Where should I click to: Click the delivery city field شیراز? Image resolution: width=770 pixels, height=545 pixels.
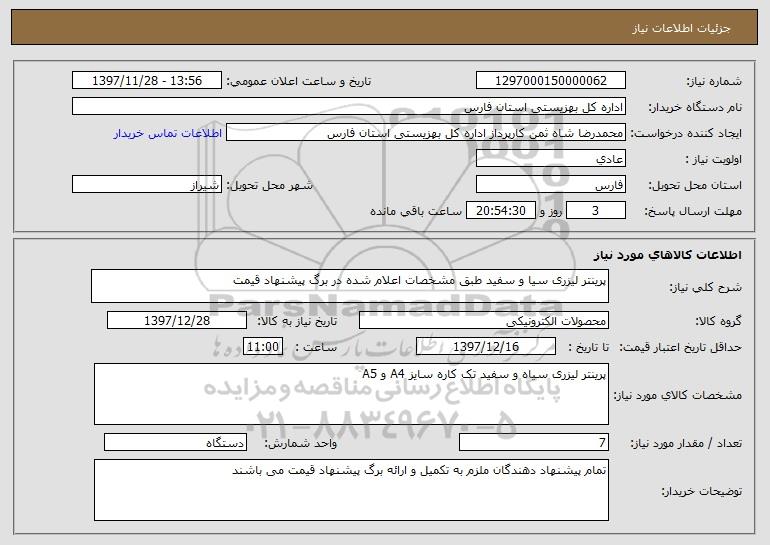coord(147,185)
